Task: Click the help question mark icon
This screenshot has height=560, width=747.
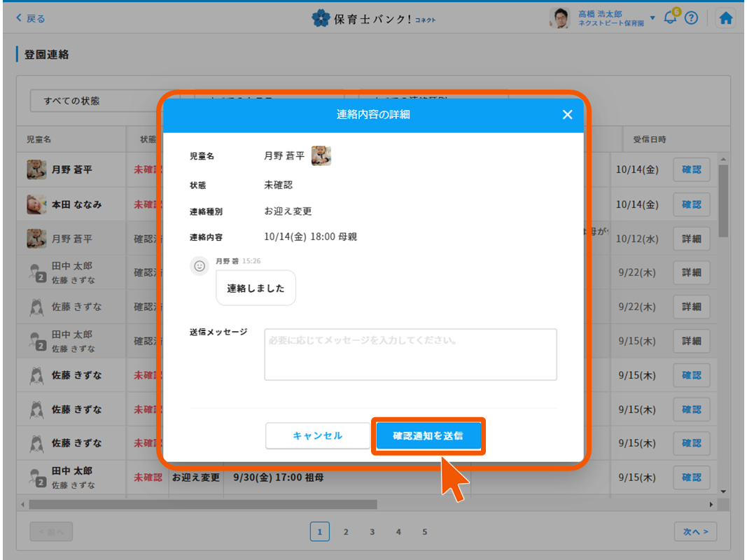Action: point(691,19)
